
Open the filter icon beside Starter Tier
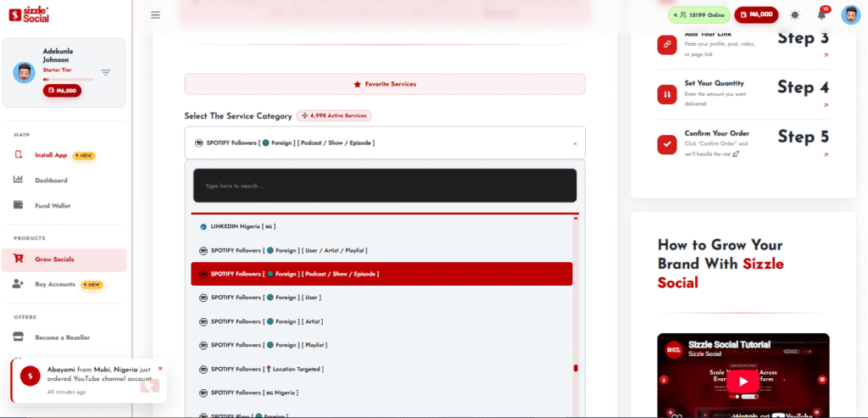[106, 73]
